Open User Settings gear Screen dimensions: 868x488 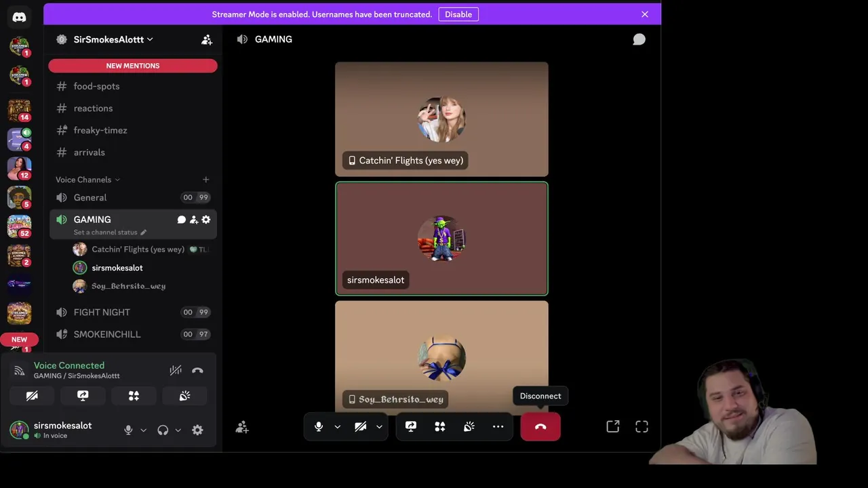197,430
